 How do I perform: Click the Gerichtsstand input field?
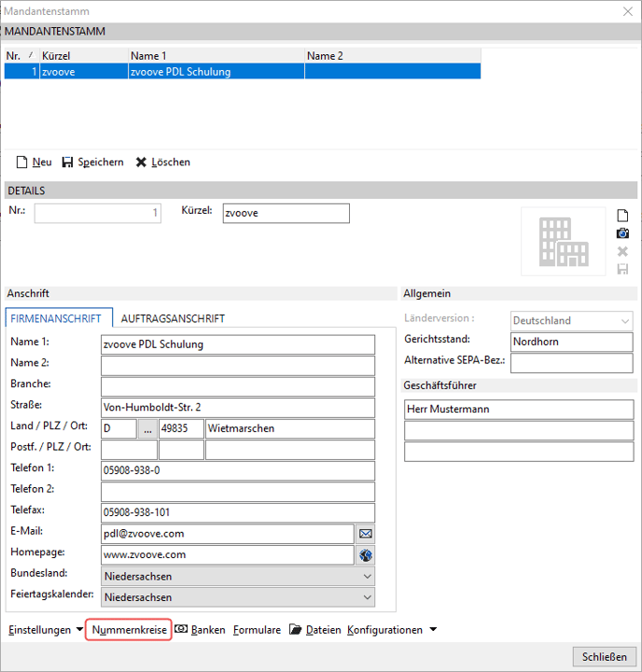click(571, 342)
